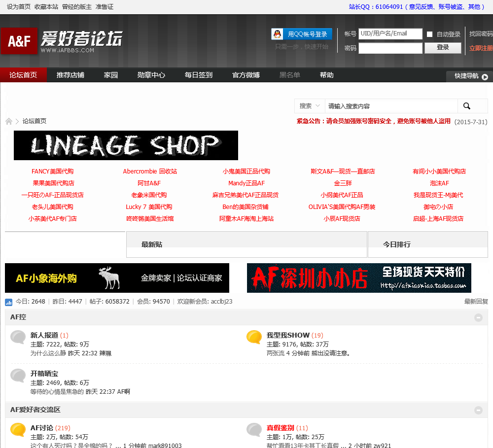The height and width of the screenshot is (448, 493).
Task: Click the 曾经的版主 link
Action: point(77,6)
